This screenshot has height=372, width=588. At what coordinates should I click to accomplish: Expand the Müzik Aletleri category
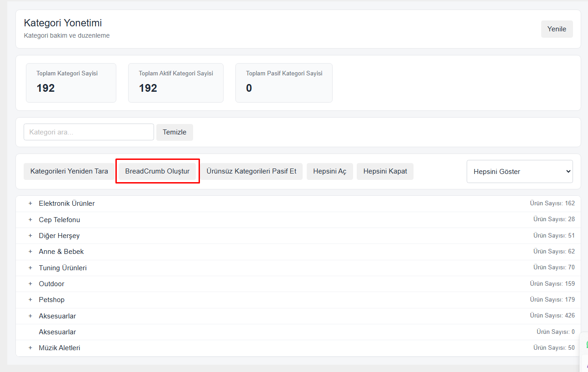[x=30, y=348]
